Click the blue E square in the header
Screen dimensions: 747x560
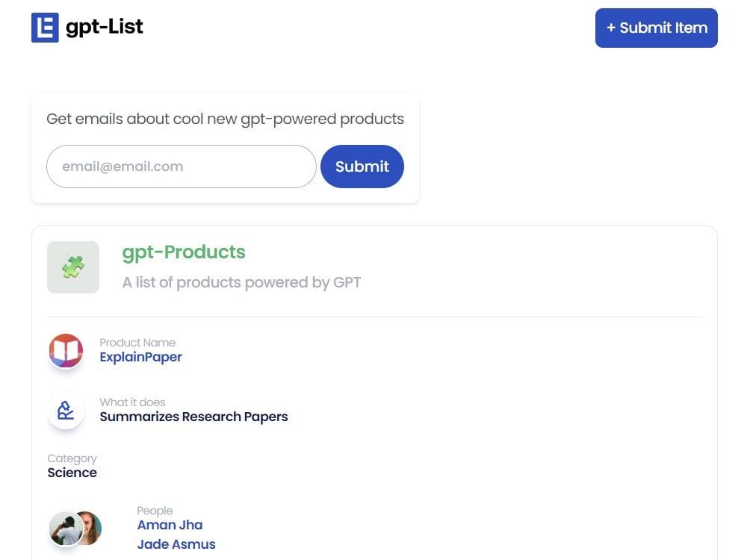click(43, 26)
